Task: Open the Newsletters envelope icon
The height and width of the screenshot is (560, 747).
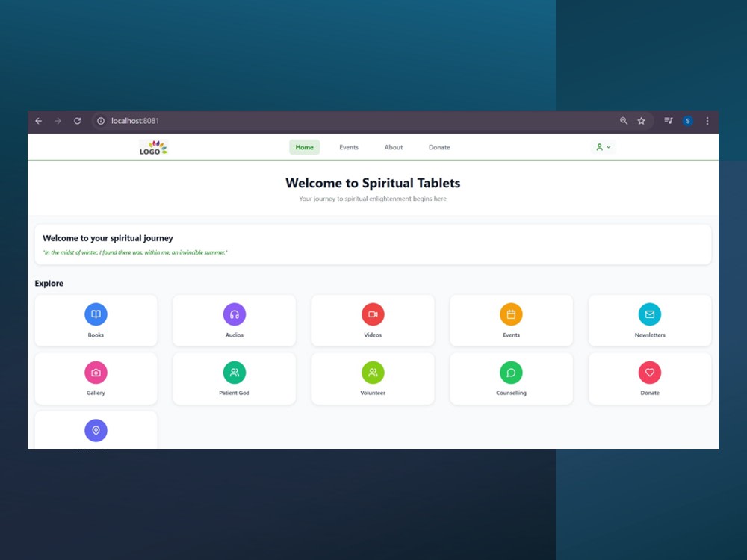Action: (650, 314)
